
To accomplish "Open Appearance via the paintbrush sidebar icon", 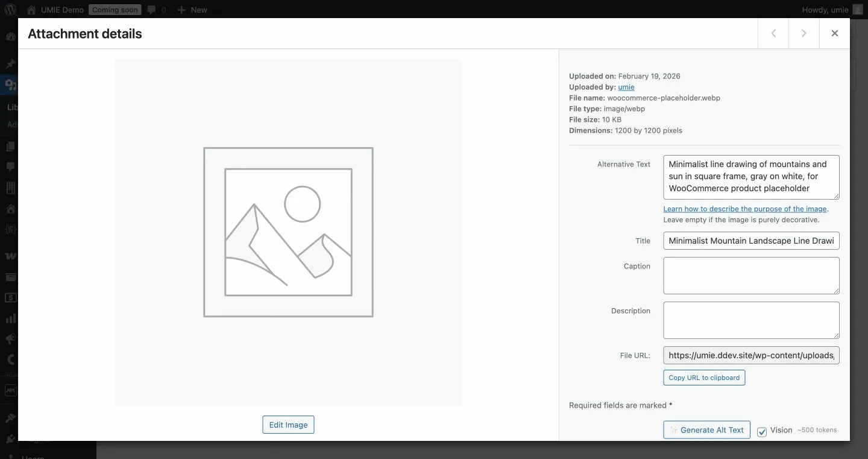I will (10, 417).
